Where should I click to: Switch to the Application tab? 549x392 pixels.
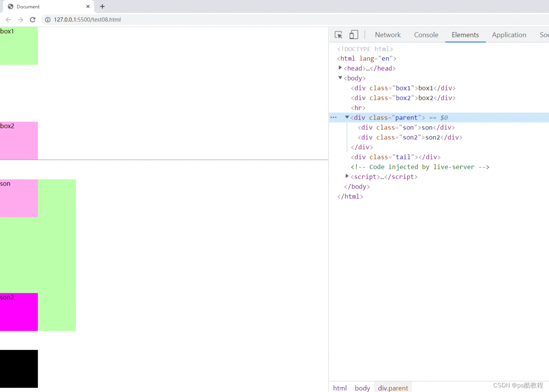[509, 35]
